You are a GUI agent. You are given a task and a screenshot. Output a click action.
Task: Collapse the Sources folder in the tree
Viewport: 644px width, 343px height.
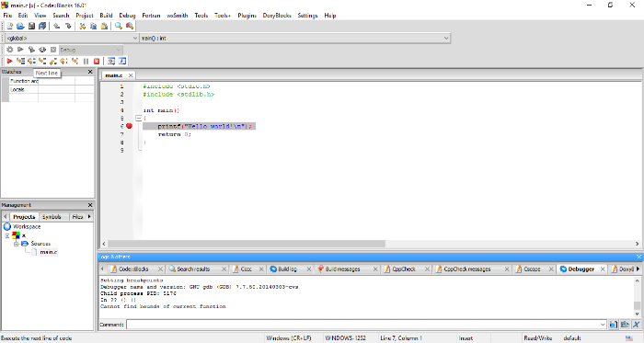(16, 244)
